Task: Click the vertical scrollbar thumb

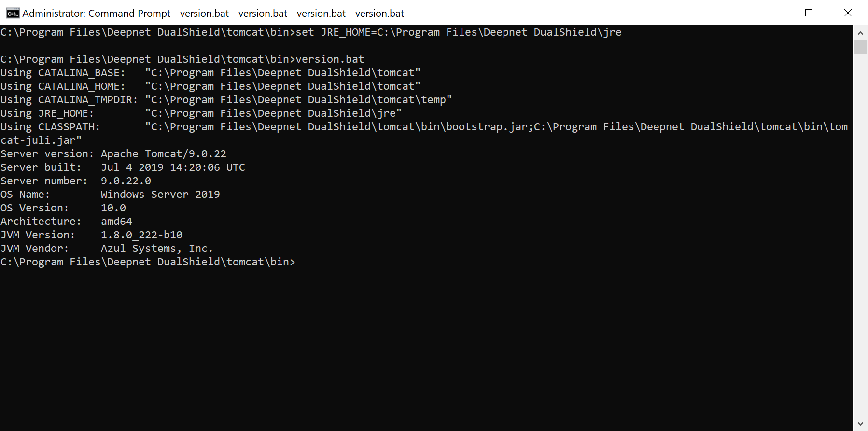Action: [860, 47]
